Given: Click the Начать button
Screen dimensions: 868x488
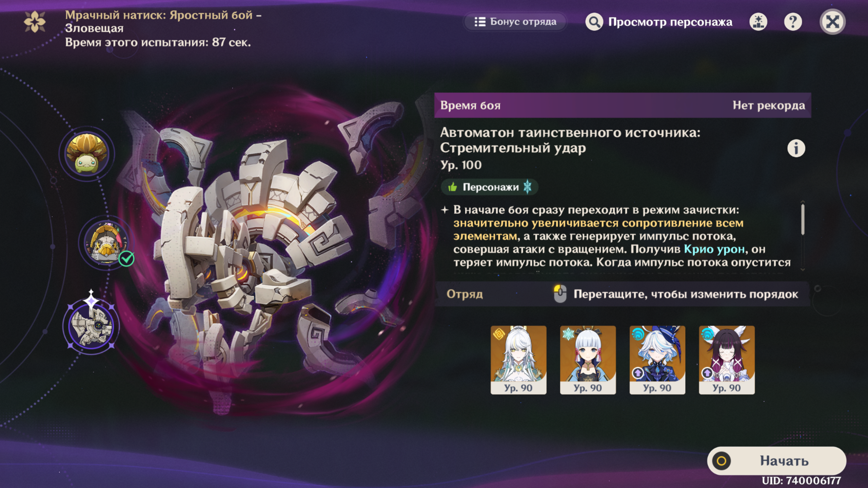Looking at the screenshot, I should tap(776, 461).
